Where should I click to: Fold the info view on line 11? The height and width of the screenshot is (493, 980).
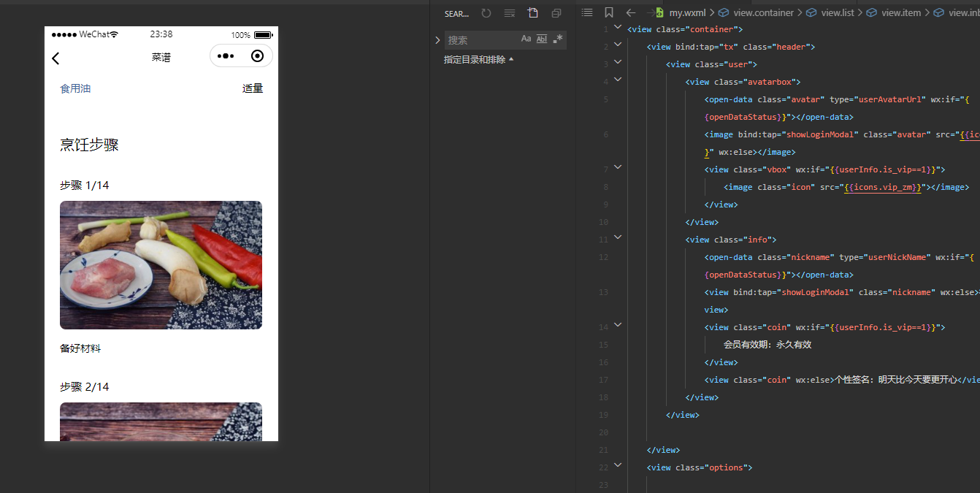tap(618, 237)
